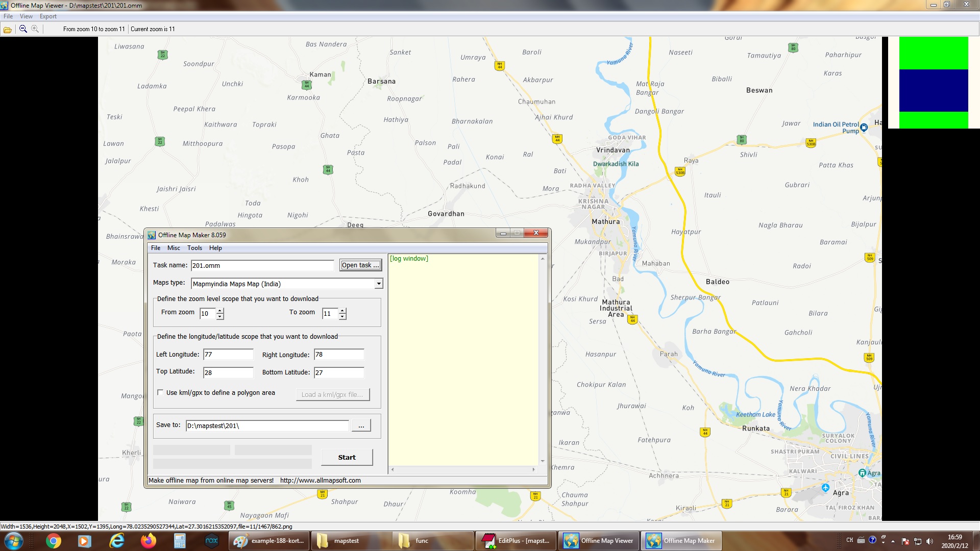Open the Nox taskbar icon
This screenshot has height=551, width=980.
(x=211, y=541)
